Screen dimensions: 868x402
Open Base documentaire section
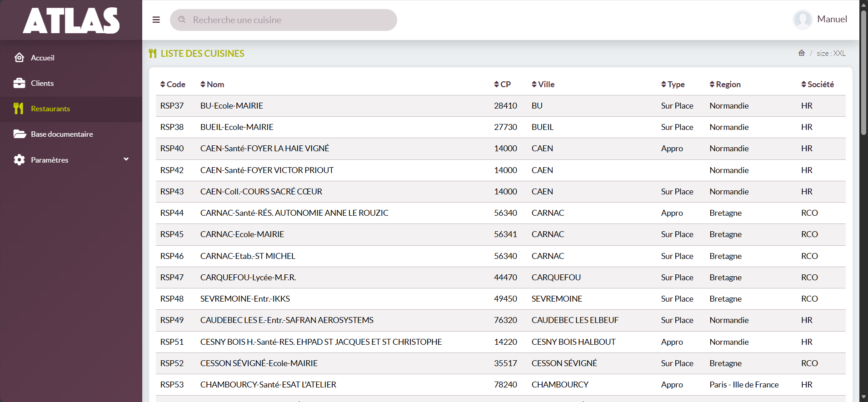coord(71,134)
